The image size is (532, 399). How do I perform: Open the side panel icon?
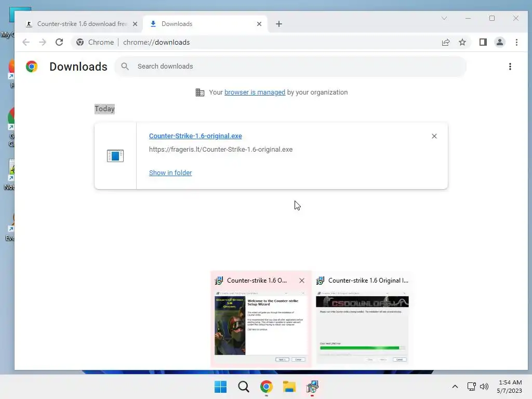click(483, 42)
